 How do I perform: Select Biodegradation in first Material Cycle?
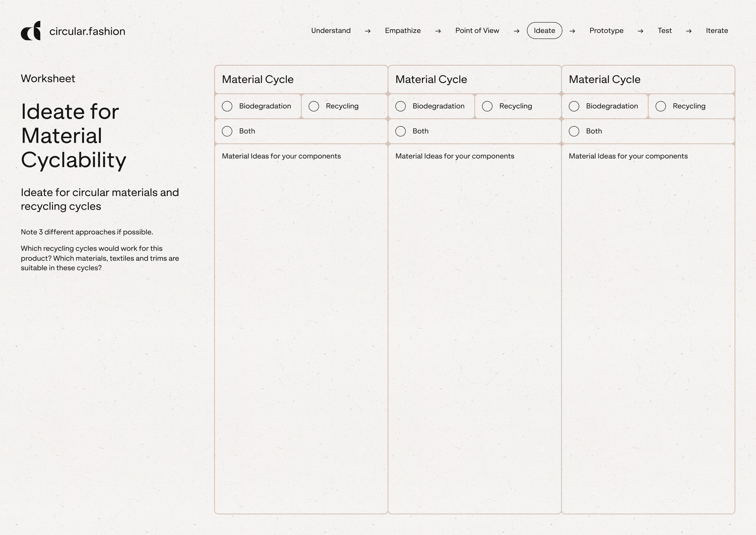(227, 106)
